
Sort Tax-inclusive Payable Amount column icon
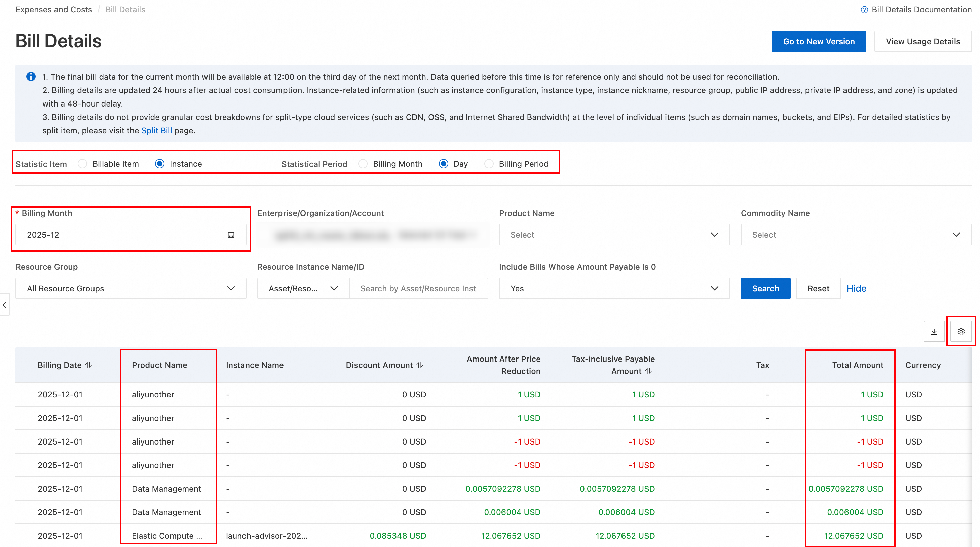pos(649,371)
